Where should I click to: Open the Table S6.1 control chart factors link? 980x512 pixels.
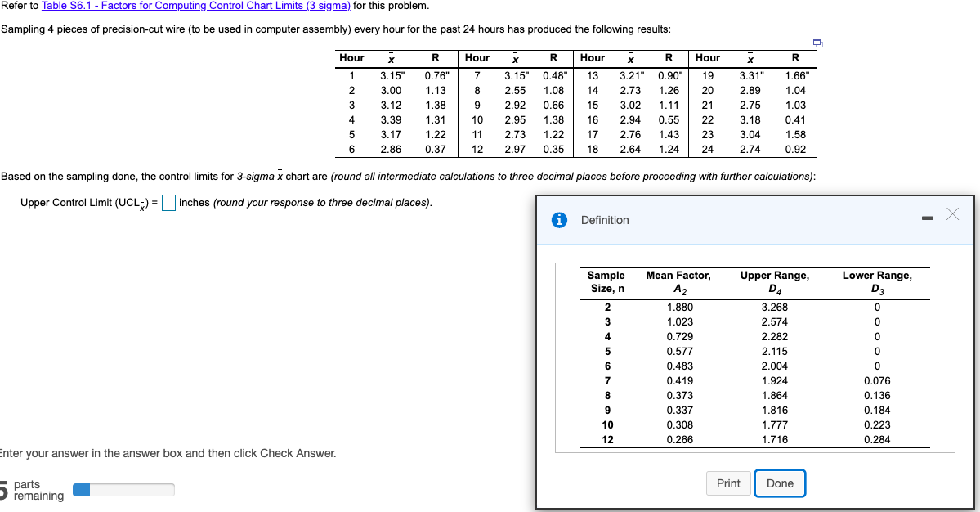pyautogui.click(x=195, y=6)
